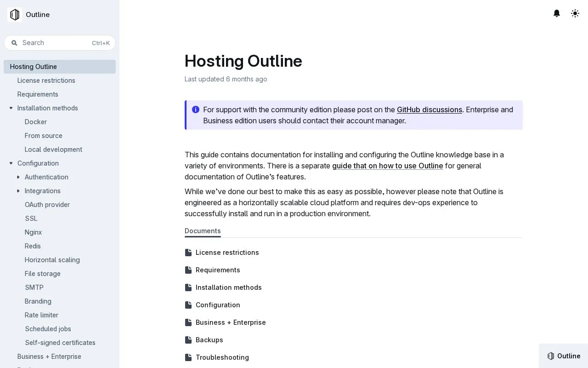Click document icon beside Requirements in list
588x368 pixels.
(x=188, y=270)
